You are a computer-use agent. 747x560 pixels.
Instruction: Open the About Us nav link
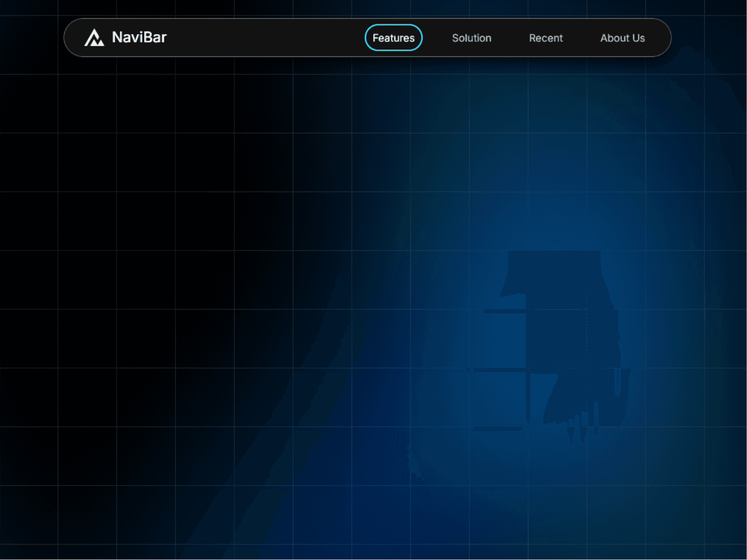pos(622,38)
